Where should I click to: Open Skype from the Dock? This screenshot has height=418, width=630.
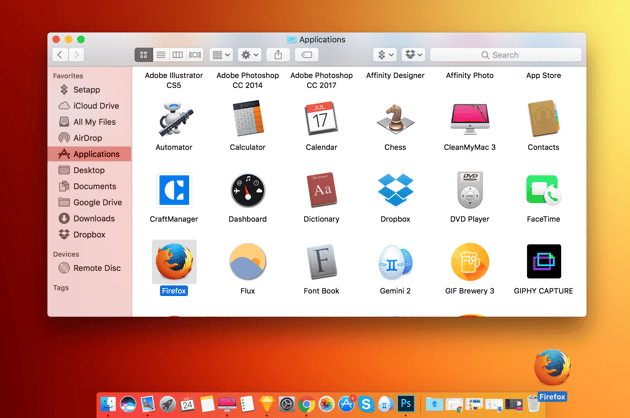click(x=366, y=404)
